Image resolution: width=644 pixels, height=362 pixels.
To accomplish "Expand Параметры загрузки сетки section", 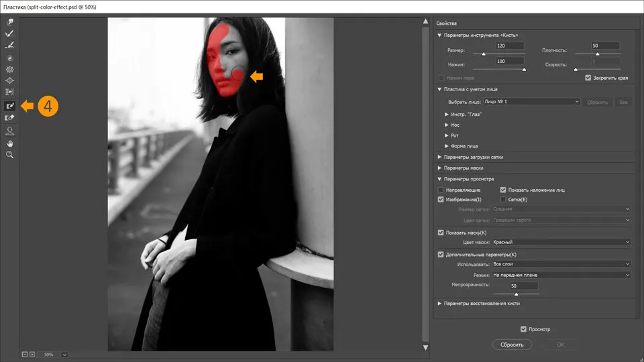I will click(439, 157).
